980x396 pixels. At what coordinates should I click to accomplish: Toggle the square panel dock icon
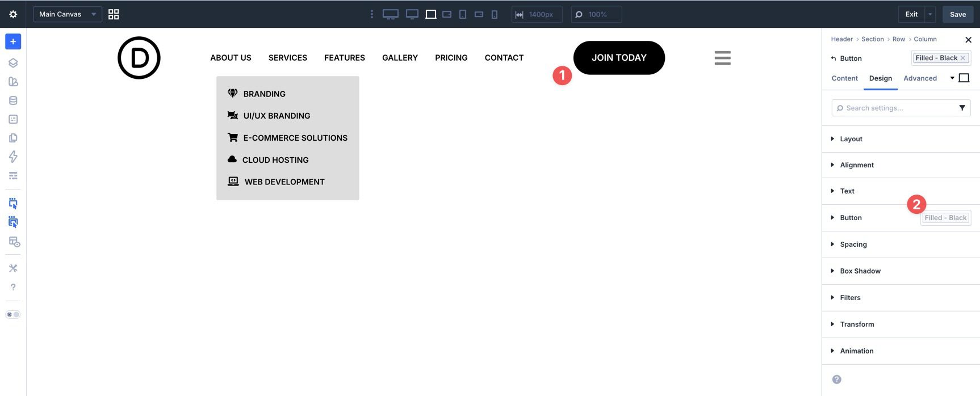(964, 78)
